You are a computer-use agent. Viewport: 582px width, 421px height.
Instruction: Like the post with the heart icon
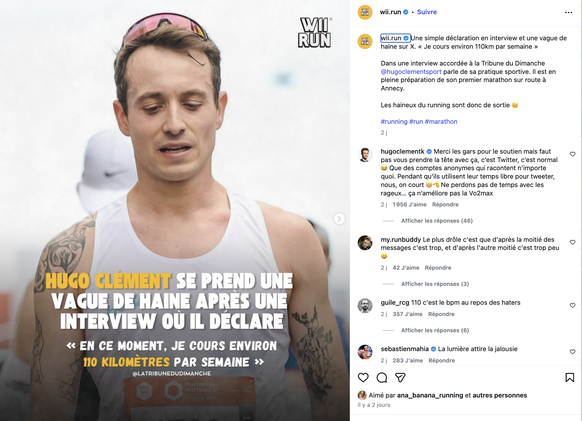pos(363,378)
